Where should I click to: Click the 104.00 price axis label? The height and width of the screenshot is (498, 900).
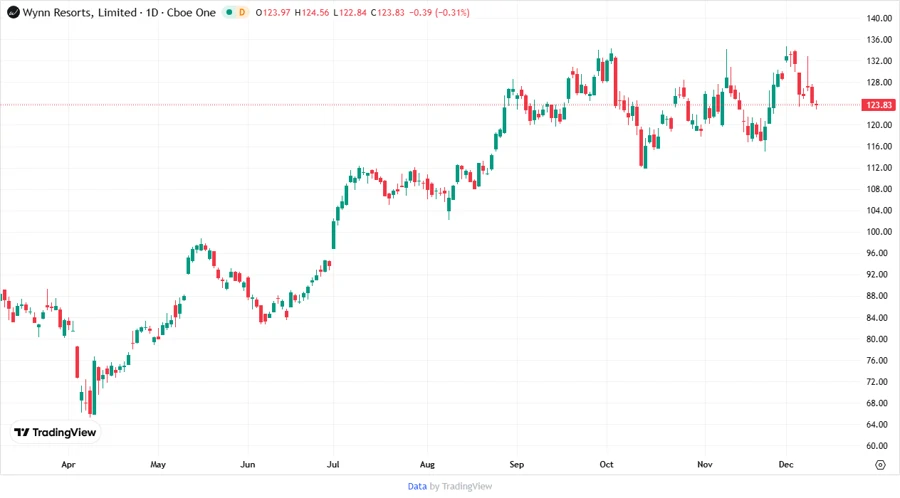click(x=879, y=210)
